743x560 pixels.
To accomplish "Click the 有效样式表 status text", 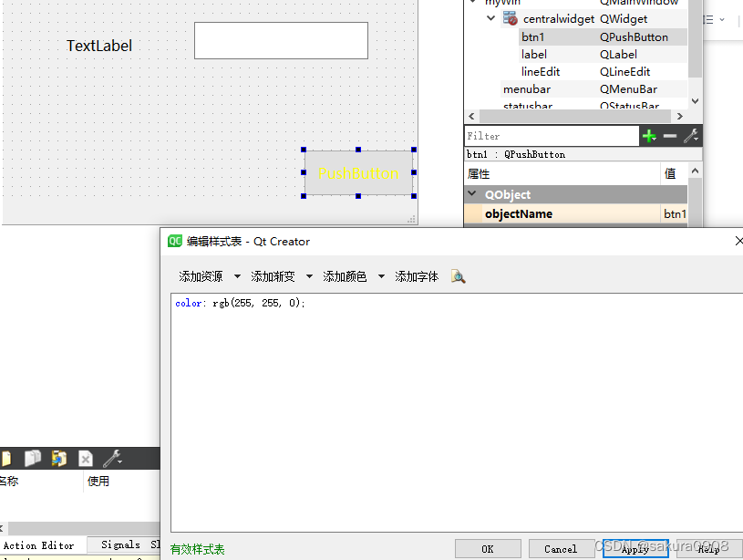I will click(x=198, y=549).
